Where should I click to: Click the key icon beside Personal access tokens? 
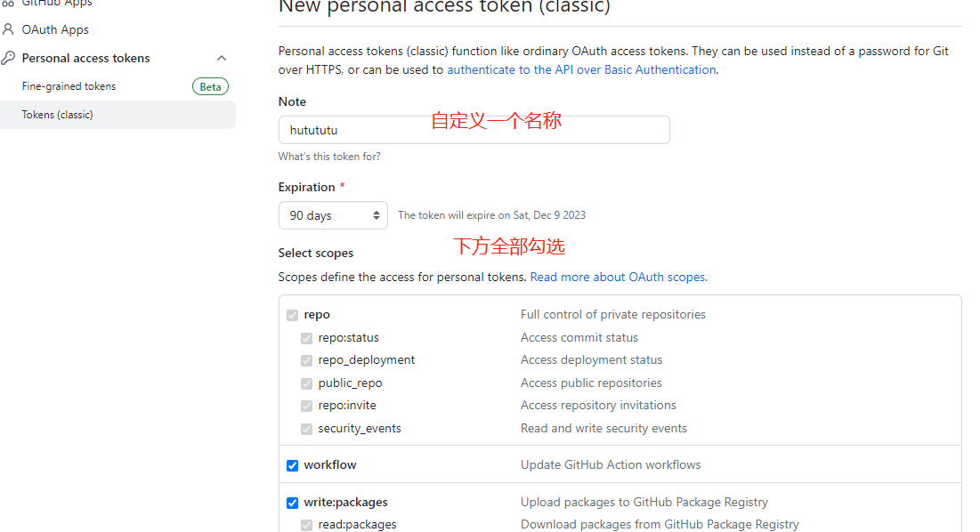[x=8, y=57]
